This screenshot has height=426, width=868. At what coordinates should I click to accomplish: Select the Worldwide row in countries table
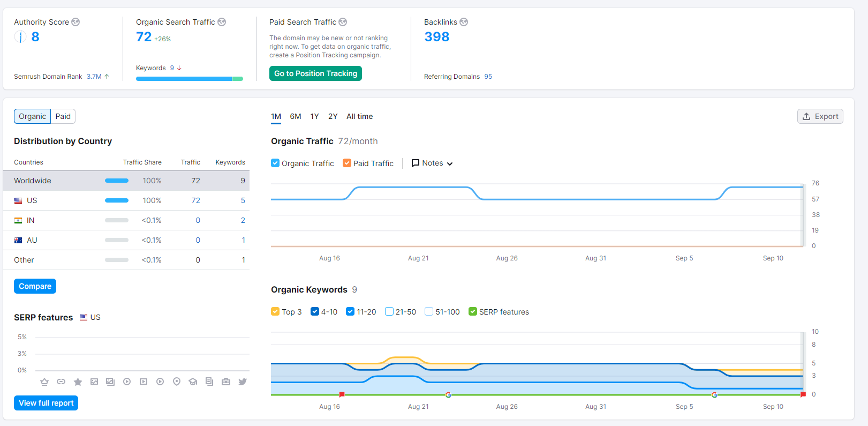click(x=126, y=181)
